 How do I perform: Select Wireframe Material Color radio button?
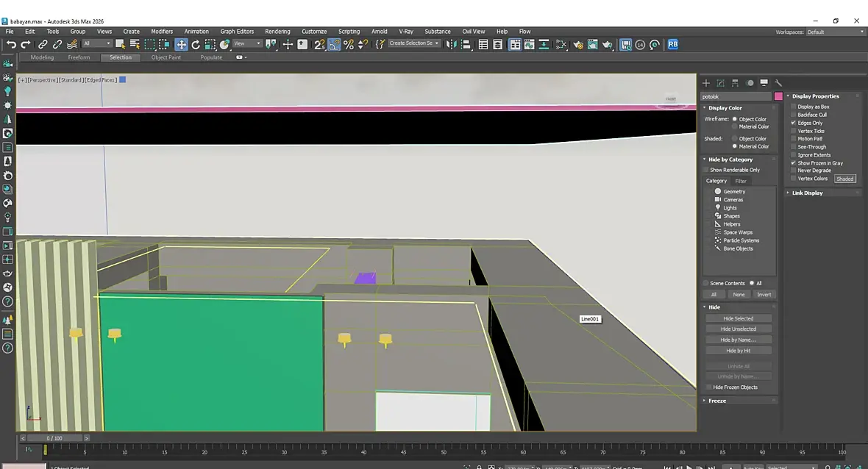[x=734, y=126]
